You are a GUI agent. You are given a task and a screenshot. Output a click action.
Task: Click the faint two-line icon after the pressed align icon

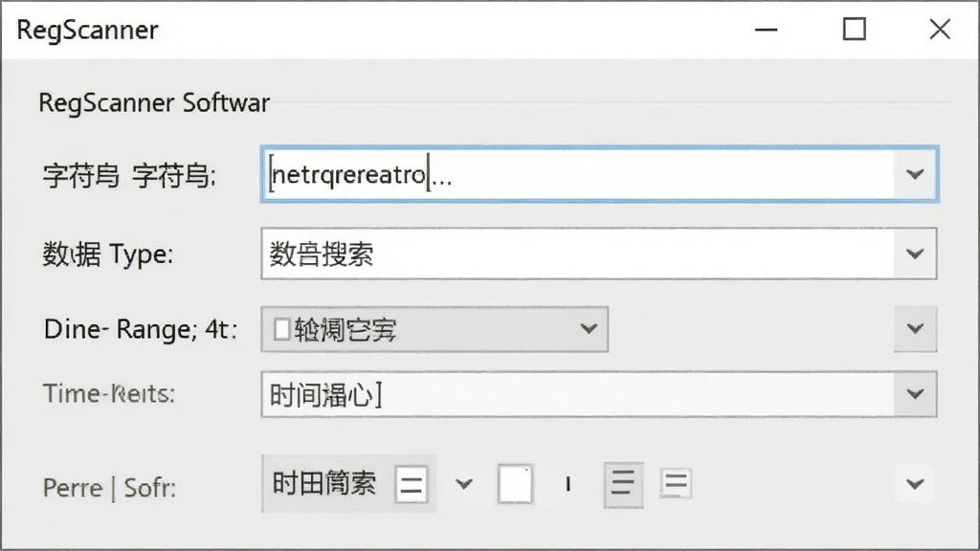click(x=676, y=483)
